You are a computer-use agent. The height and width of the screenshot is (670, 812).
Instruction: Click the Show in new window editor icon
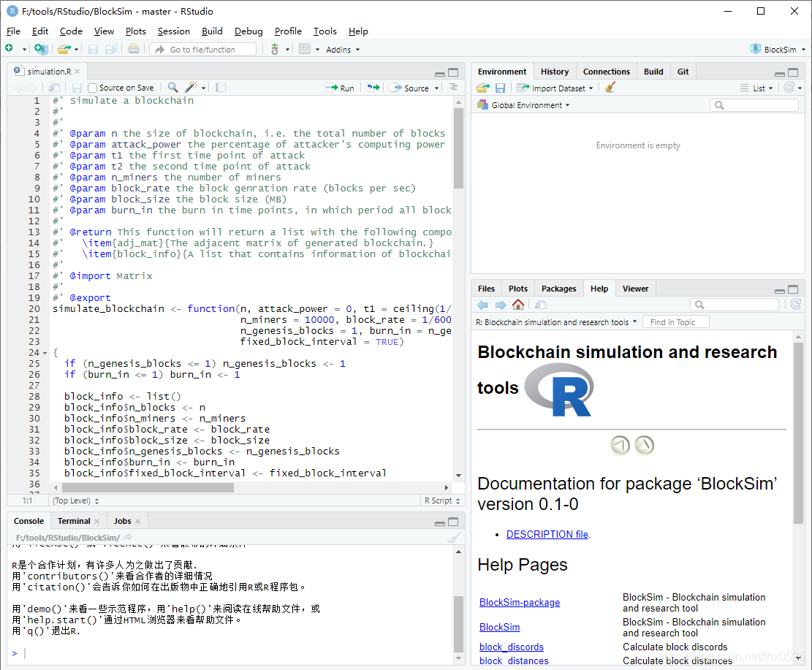click(x=54, y=88)
